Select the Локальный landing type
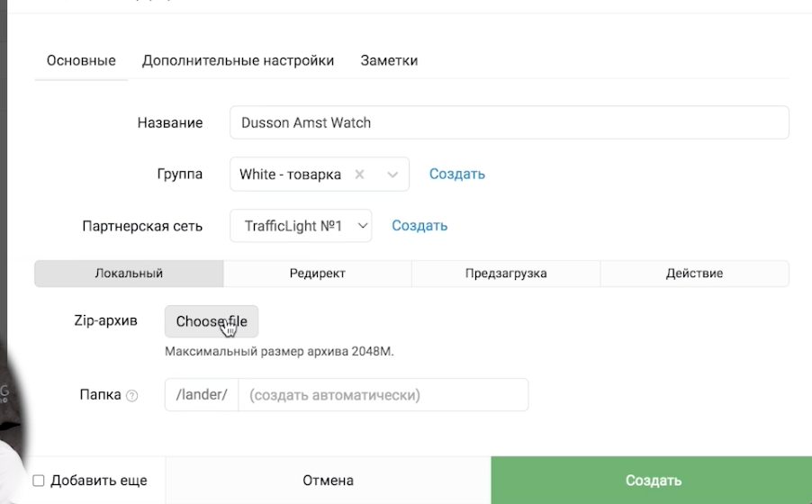Image resolution: width=812 pixels, height=504 pixels. click(x=129, y=274)
